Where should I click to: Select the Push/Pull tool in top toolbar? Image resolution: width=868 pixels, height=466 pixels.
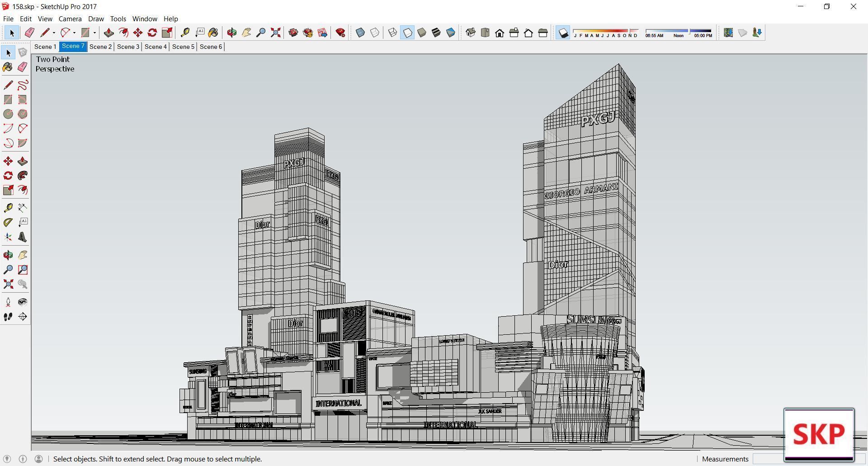pyautogui.click(x=108, y=33)
